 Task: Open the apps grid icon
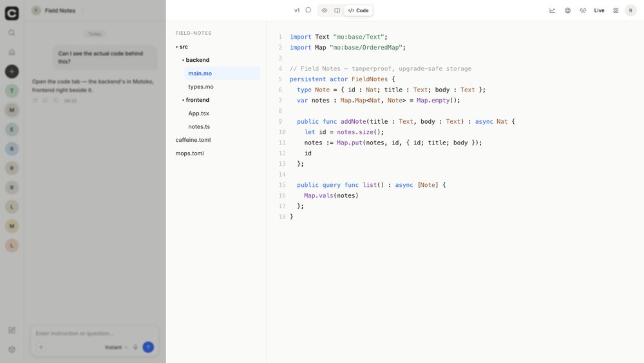[616, 11]
